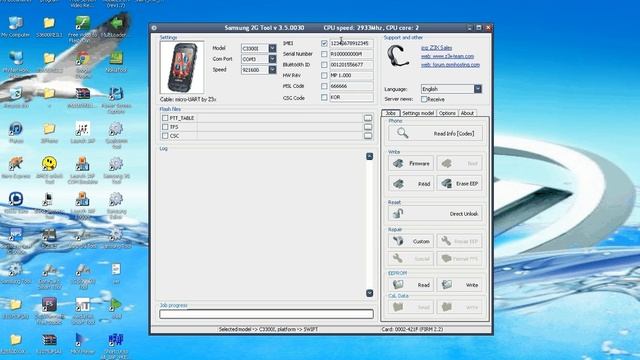
Task: Enable the CSC Code checkbox
Action: tap(324, 97)
